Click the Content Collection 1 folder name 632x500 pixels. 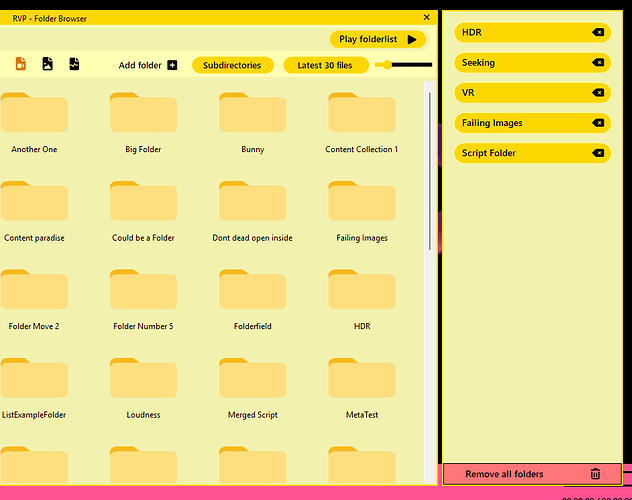click(362, 149)
